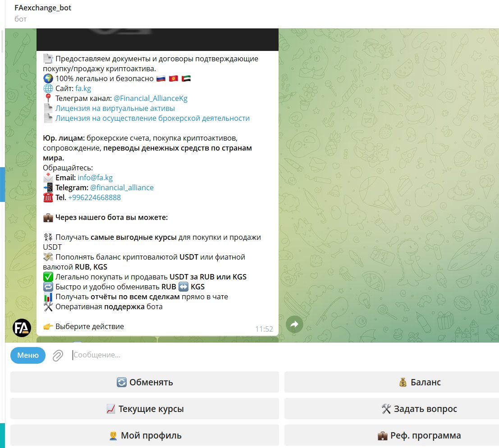This screenshot has width=499, height=448.
Task: Open Мой профиль from the keyboard buttons
Action: click(145, 435)
